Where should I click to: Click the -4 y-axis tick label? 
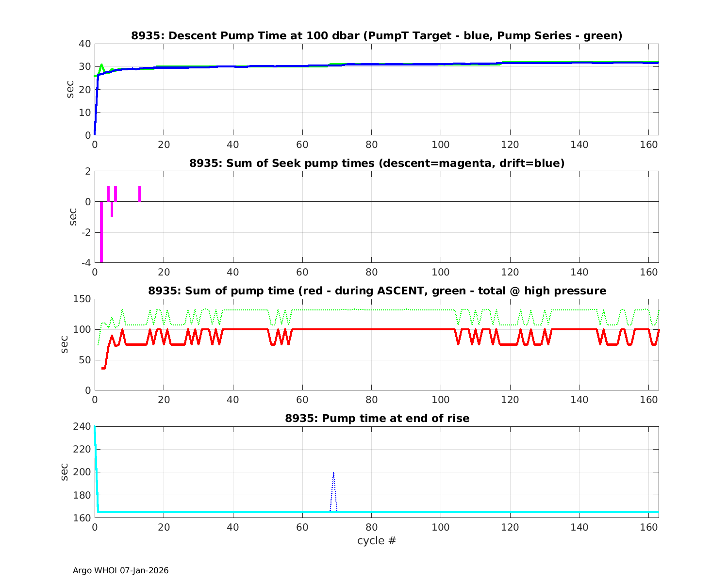(86, 263)
